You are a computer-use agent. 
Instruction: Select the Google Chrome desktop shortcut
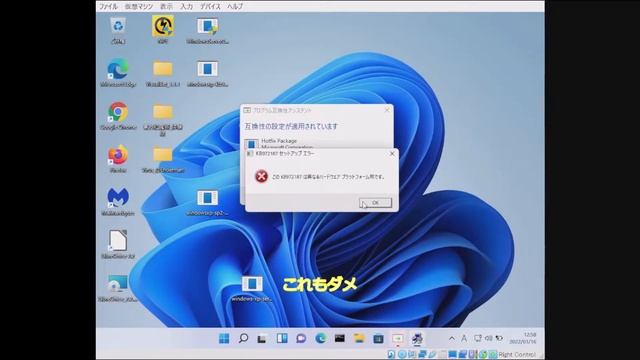click(x=118, y=116)
